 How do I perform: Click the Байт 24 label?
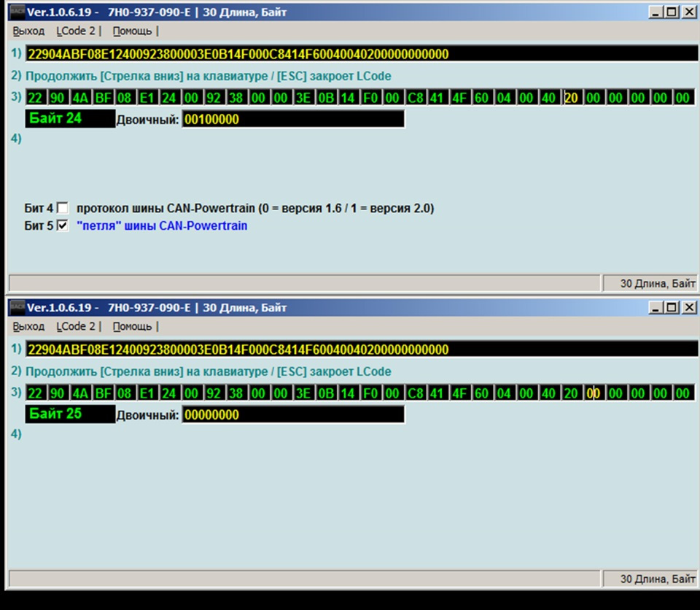coord(70,118)
